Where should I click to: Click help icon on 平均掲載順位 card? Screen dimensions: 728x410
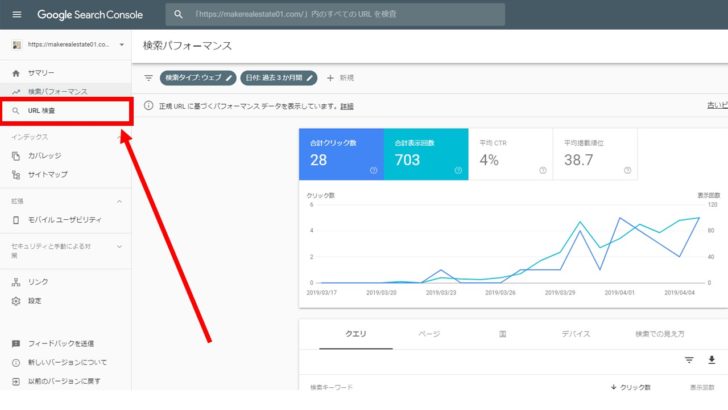click(x=627, y=170)
